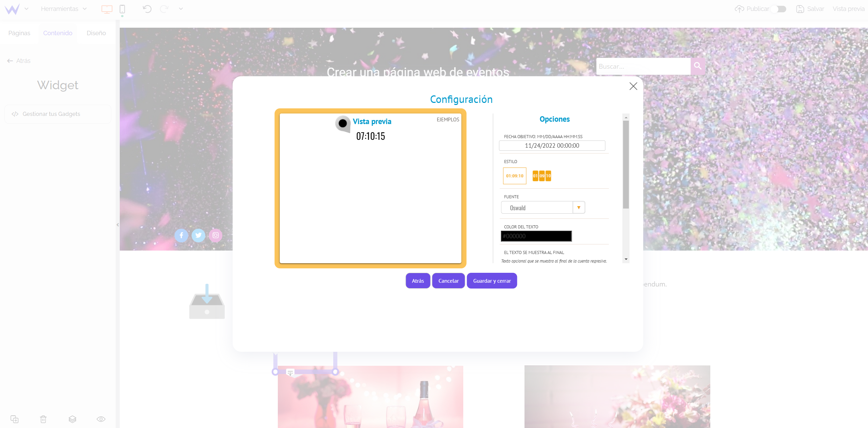Screen dimensions: 868x428
Task: Open the text color swatch #000000
Action: tap(536, 236)
